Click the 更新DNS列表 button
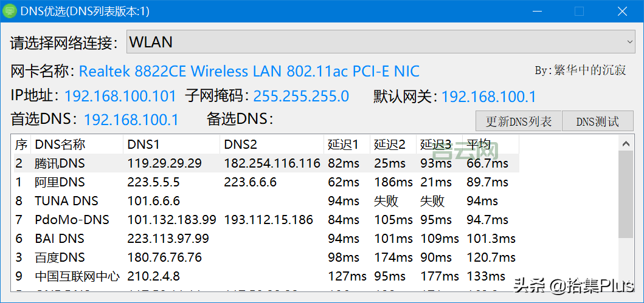The image size is (644, 303). click(518, 121)
